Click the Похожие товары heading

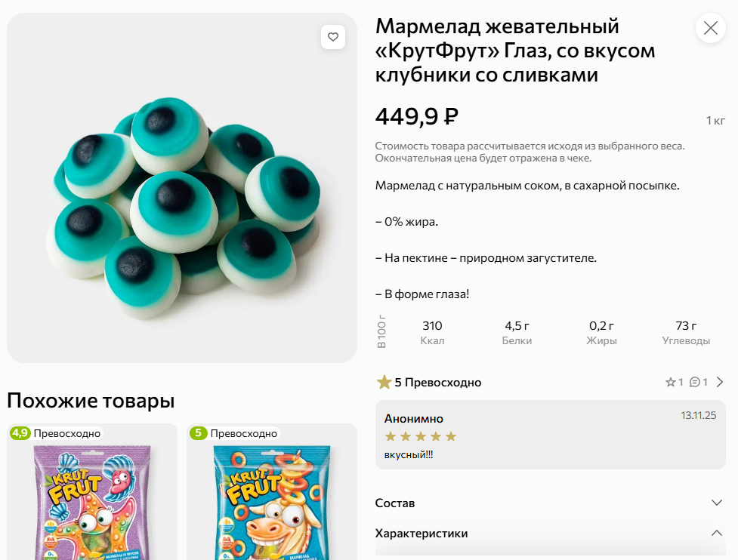click(x=91, y=400)
